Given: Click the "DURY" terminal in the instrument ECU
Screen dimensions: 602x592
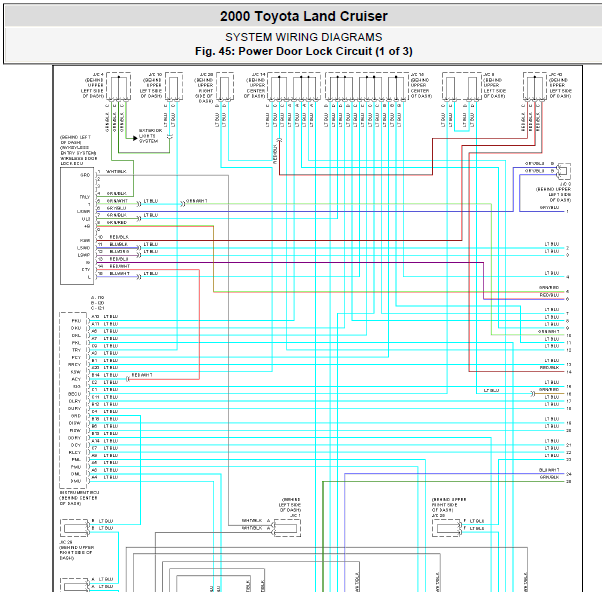Looking at the screenshot, I should coord(74,408).
